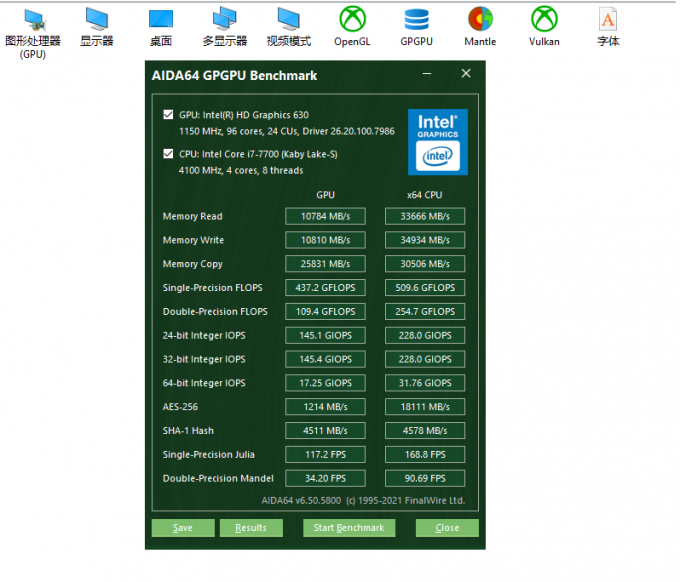This screenshot has width=680, height=582.
Task: Open the Mantle icon
Action: pyautogui.click(x=480, y=27)
